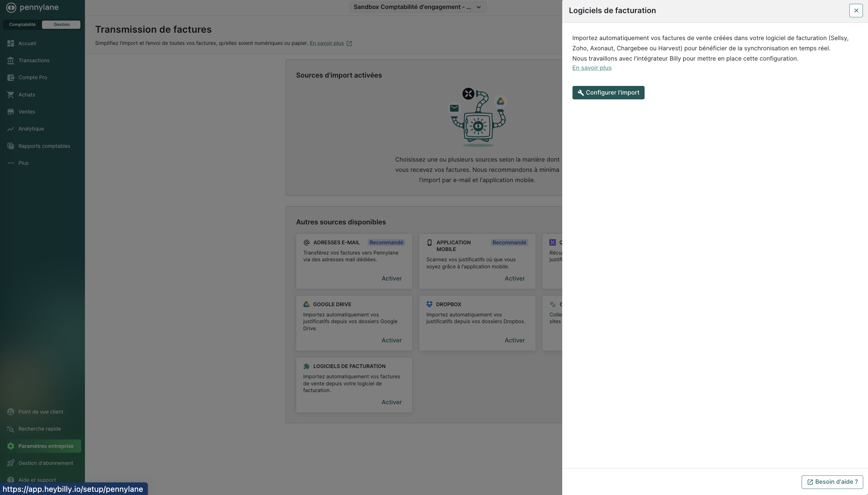Screen dimensions: 868x495
Task: Click the GOOGLE DRIVE card title
Action: pos(332,304)
